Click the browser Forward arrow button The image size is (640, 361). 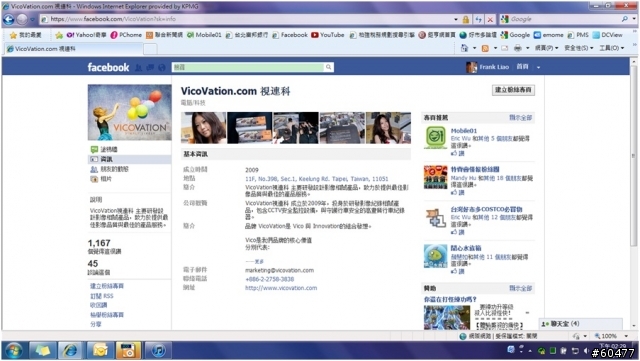pos(22,19)
